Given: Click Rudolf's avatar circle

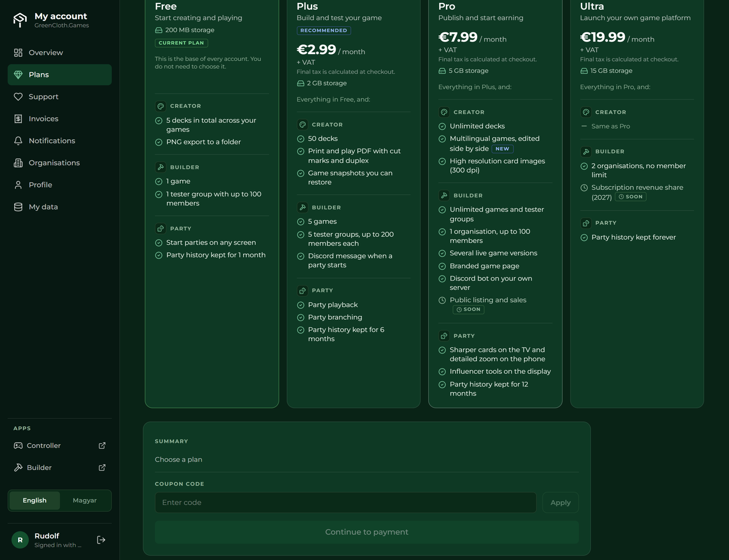Looking at the screenshot, I should click(x=20, y=540).
